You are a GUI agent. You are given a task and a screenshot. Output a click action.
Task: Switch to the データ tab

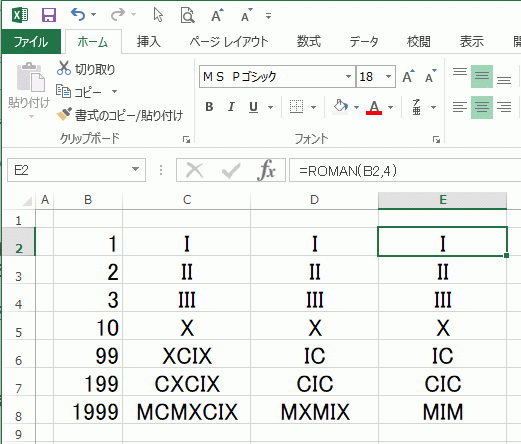click(364, 42)
